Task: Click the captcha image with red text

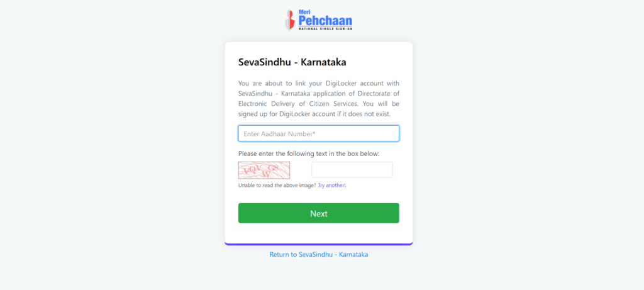Action: [x=264, y=170]
